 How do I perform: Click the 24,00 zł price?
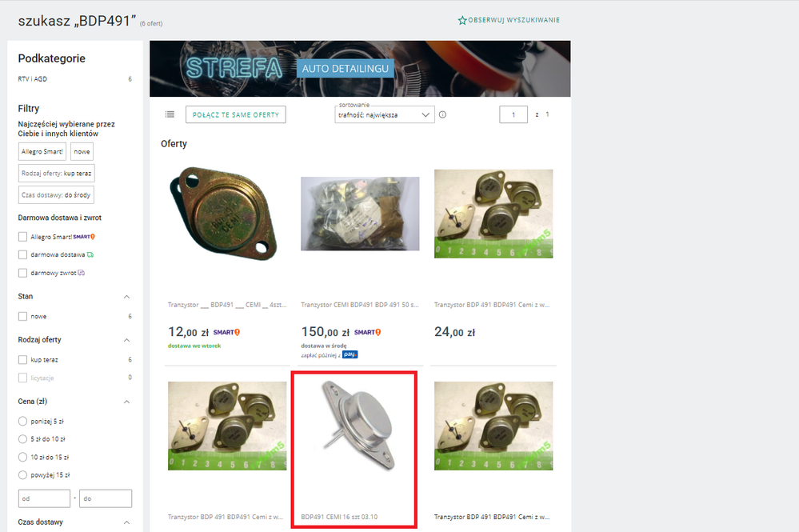coord(454,332)
